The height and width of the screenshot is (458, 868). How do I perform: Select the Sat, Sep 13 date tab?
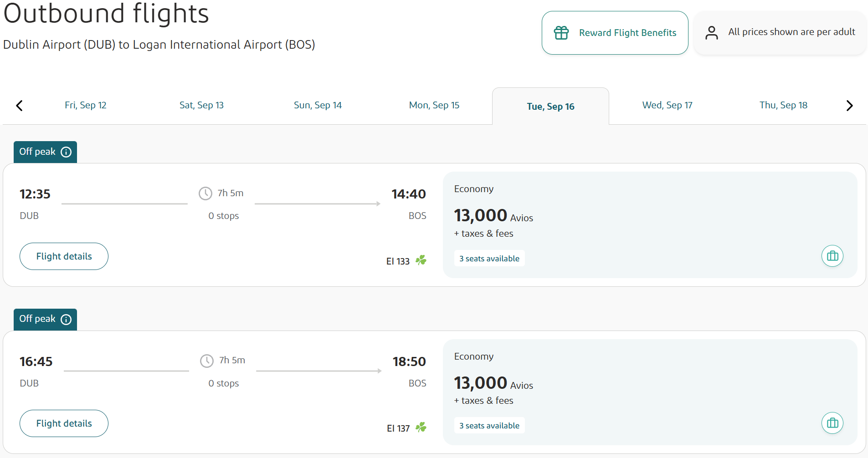click(x=201, y=105)
